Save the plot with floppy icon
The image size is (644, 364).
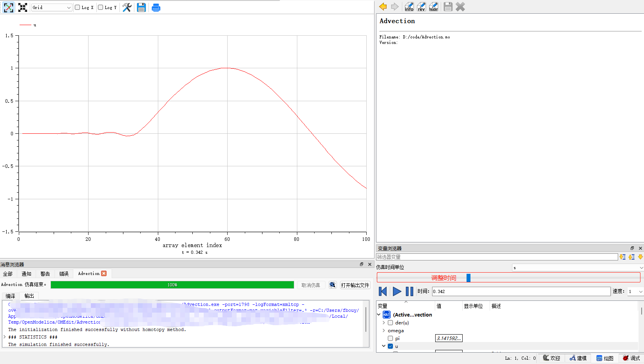141,7
